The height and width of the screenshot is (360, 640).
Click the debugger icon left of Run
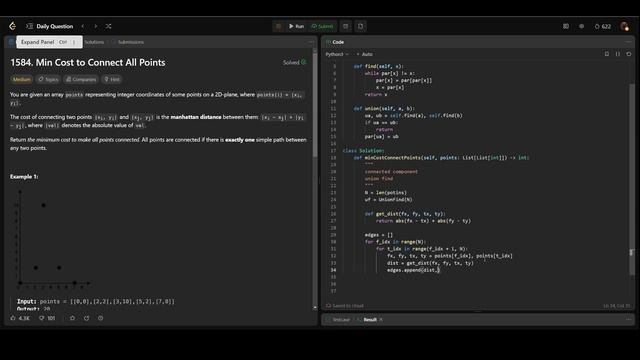[x=278, y=26]
